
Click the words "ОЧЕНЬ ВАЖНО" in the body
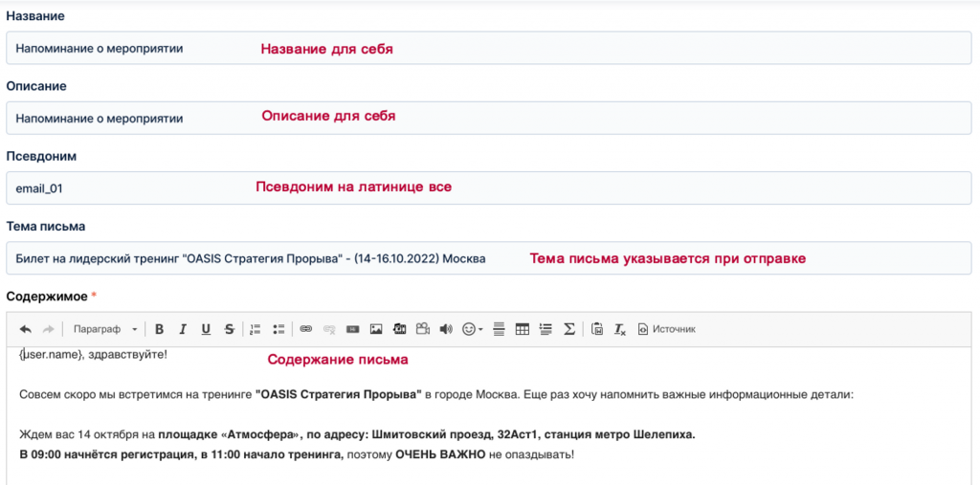click(440, 454)
